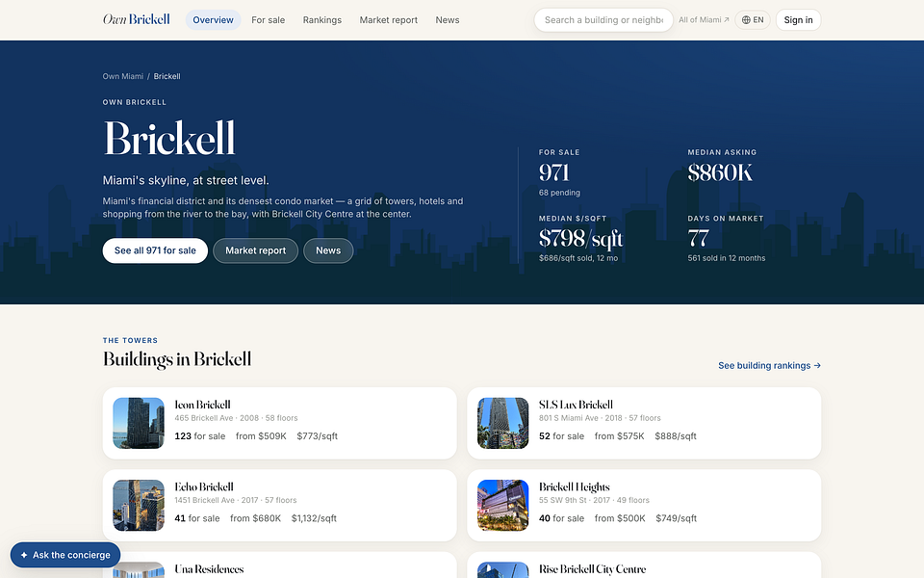Click the 77 days on market value

[x=699, y=239]
